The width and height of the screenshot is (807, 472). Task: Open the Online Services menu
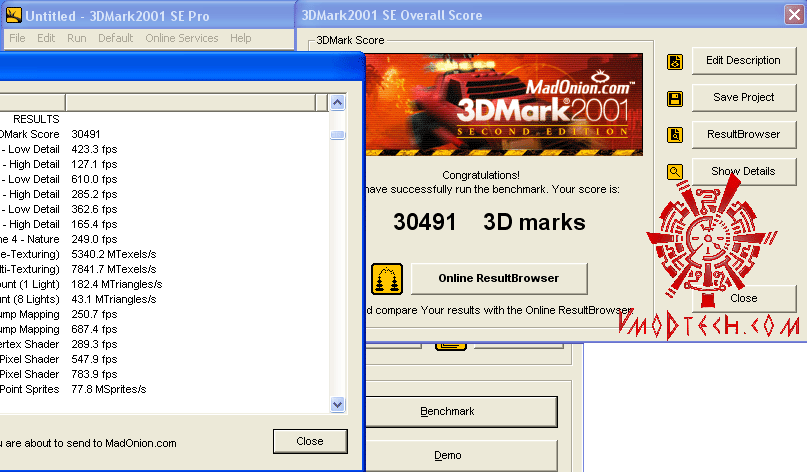182,38
